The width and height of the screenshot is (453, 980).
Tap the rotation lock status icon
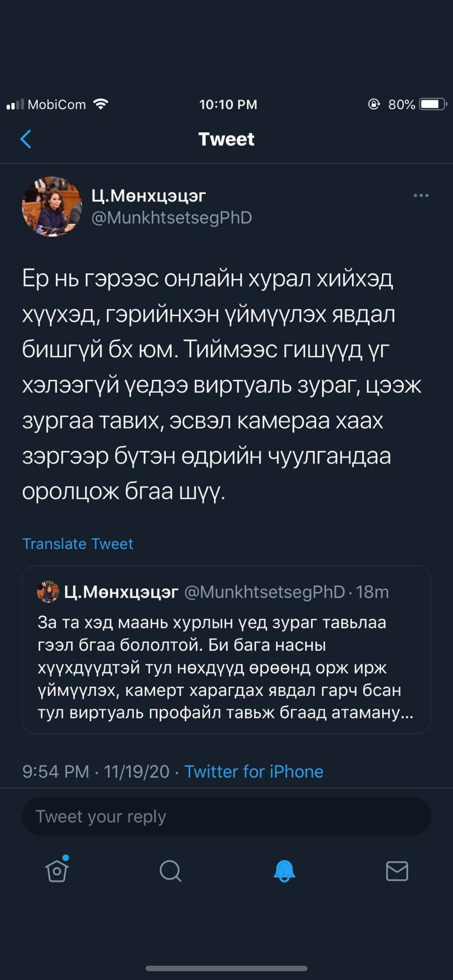pyautogui.click(x=374, y=104)
